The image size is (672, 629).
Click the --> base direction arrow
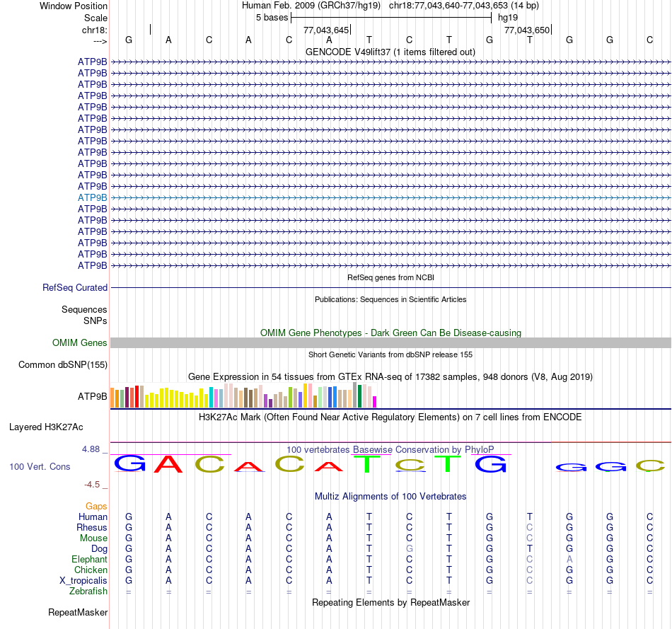(100, 41)
